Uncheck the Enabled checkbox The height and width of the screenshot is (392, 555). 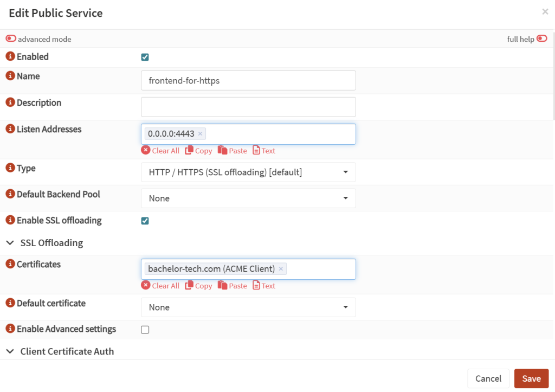pos(145,56)
